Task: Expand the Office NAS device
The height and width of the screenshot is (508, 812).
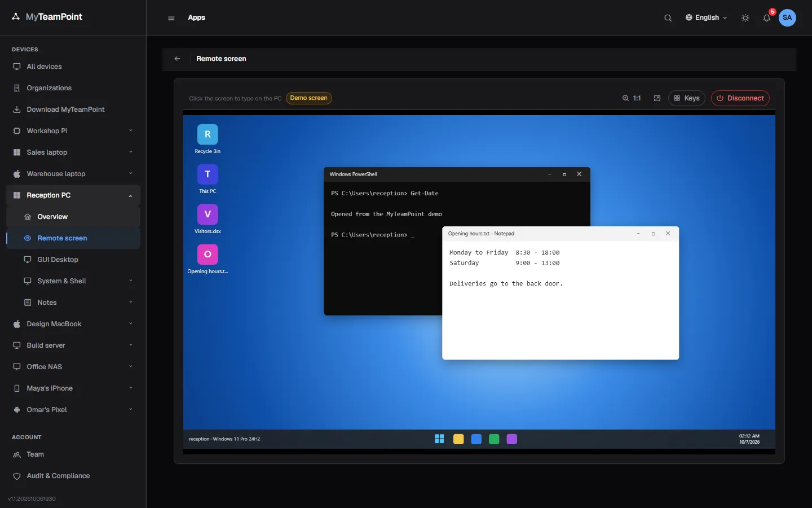Action: tap(73, 367)
